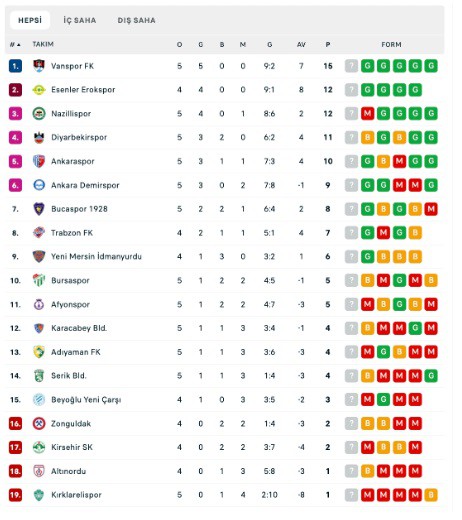Open the Yeni Mersin İdmanyurdu team page

click(x=96, y=256)
